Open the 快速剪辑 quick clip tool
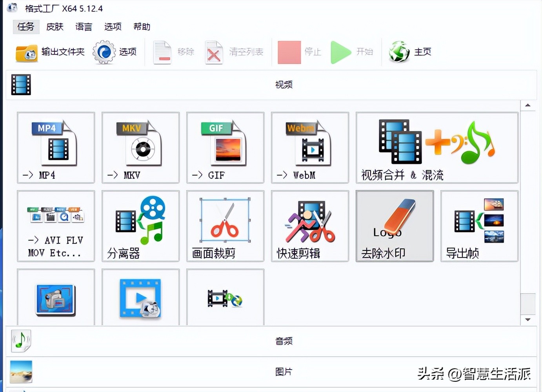 click(x=309, y=226)
